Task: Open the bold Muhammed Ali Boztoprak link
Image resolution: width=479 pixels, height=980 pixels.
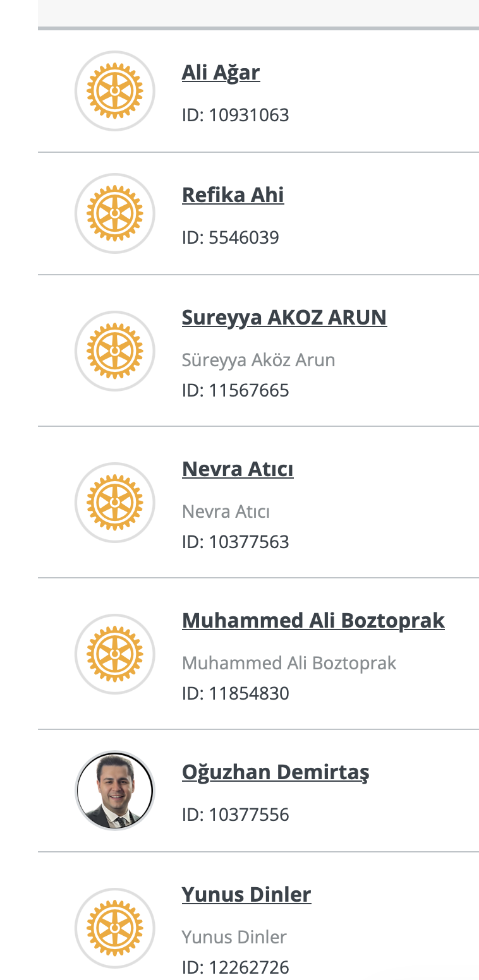Action: [x=313, y=621]
